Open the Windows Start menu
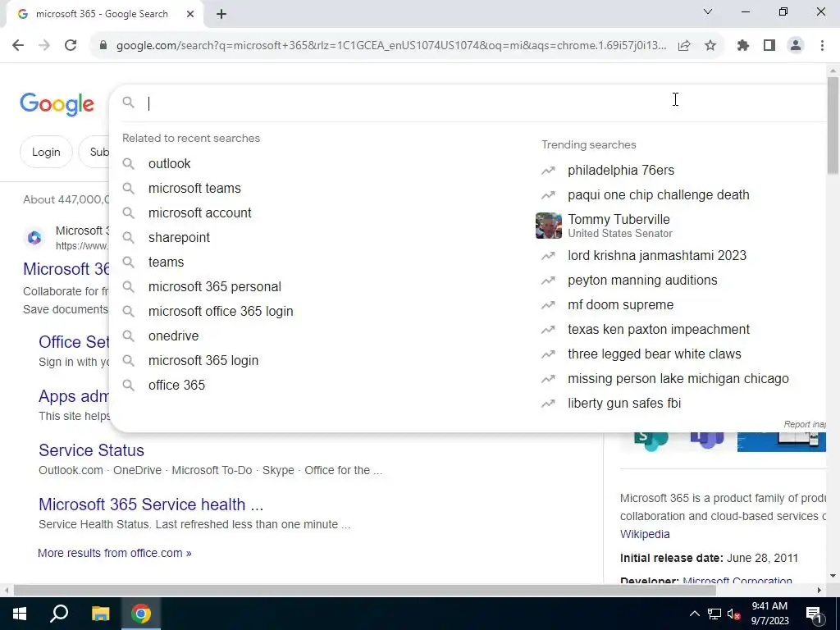Screen dimensions: 840x630 [x=20, y=614]
